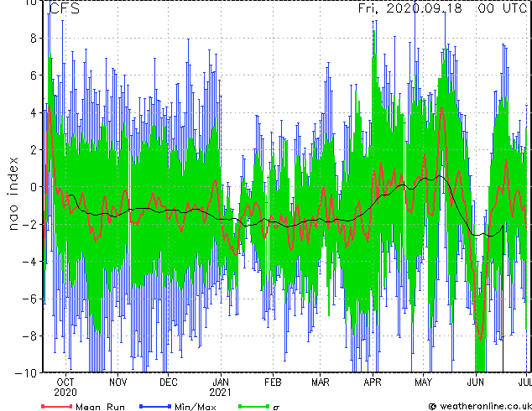
Task: Click the y-axis value '4'
Action: pyautogui.click(x=34, y=112)
